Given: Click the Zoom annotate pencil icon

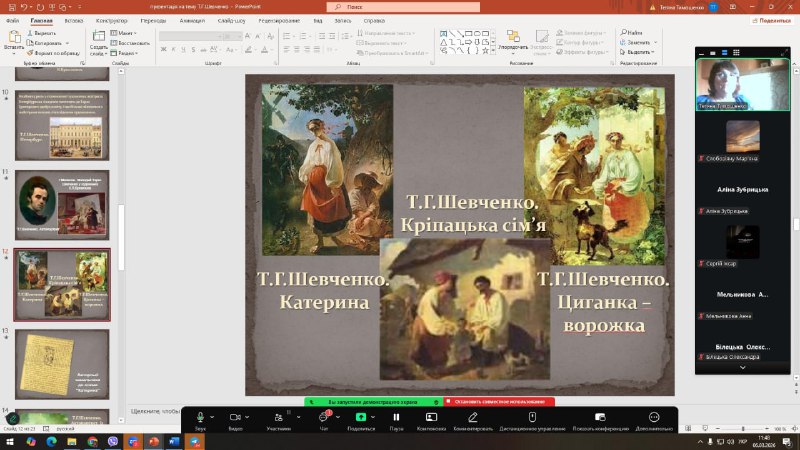Looking at the screenshot, I should (x=473, y=417).
